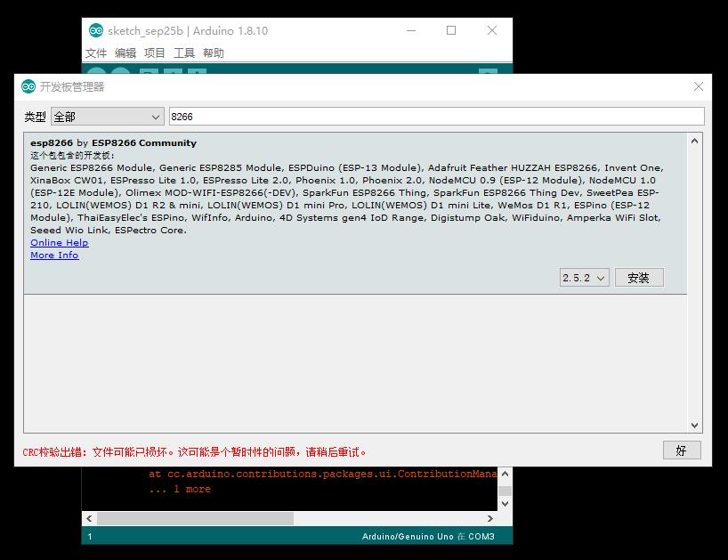Click the console vertical scrollbar down arrow

click(506, 503)
